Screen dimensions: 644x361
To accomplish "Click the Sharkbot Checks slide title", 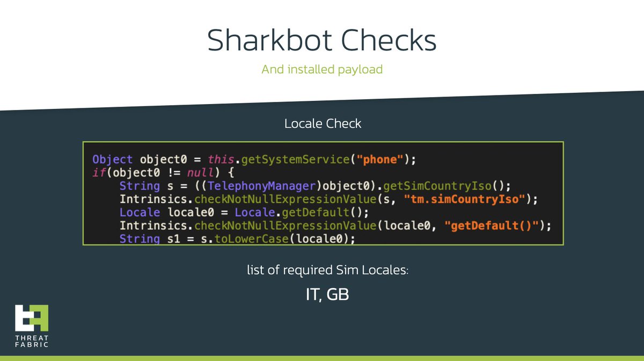I will click(x=322, y=41).
